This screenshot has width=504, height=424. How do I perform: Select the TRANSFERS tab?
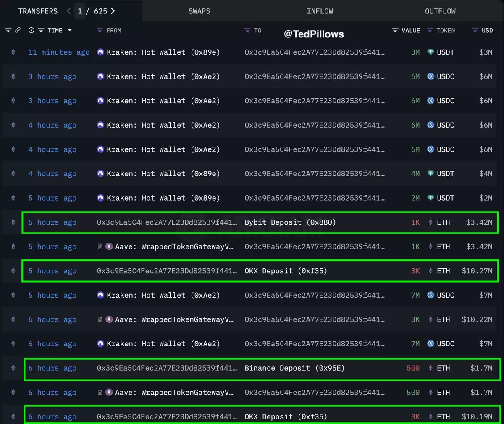38,11
